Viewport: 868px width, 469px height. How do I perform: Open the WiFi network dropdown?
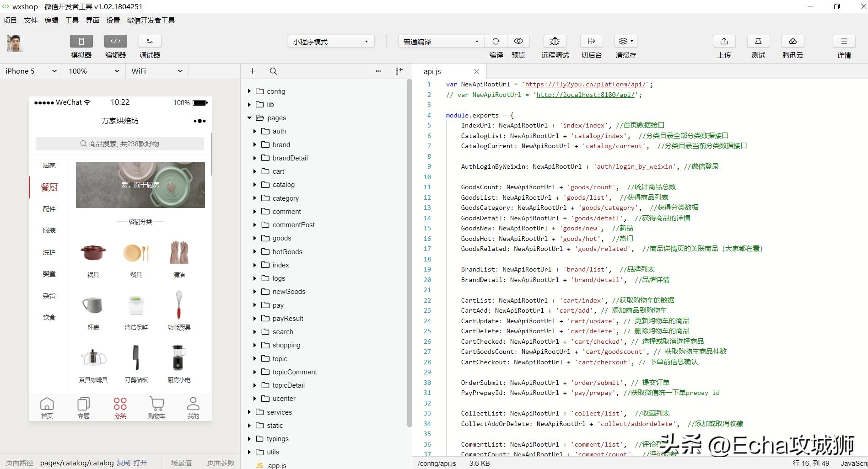coord(157,71)
